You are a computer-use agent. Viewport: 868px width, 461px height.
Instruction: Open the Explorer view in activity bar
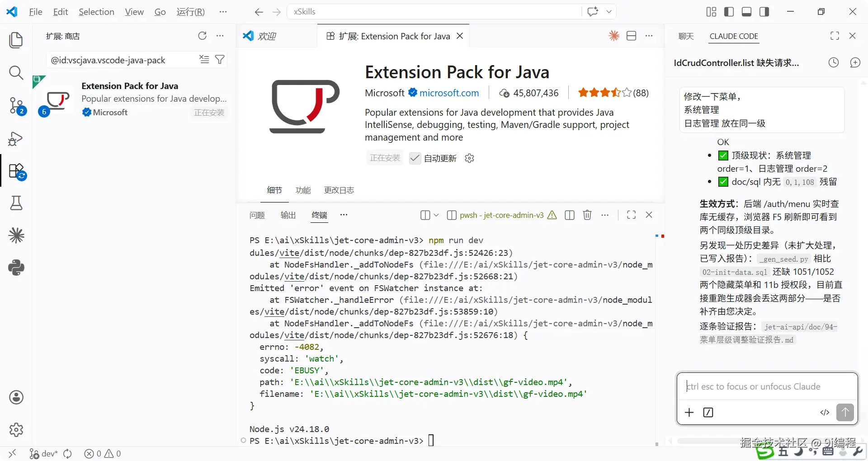point(16,40)
